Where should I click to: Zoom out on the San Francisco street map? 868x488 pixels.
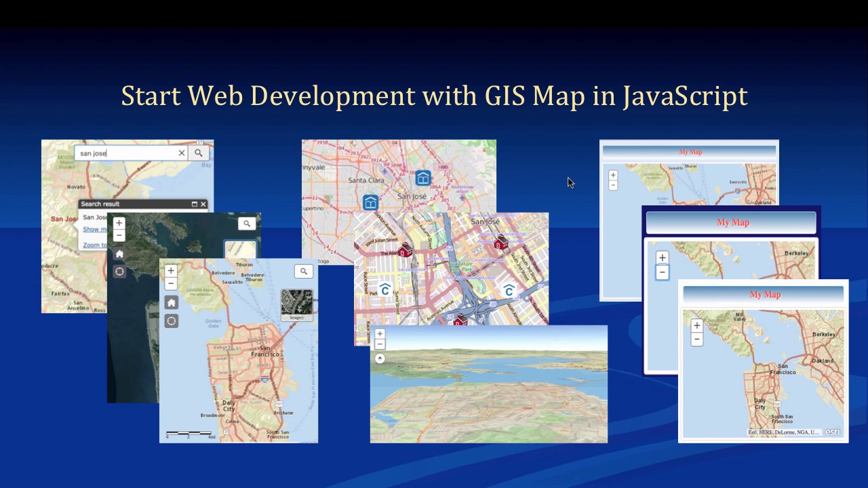(x=171, y=283)
